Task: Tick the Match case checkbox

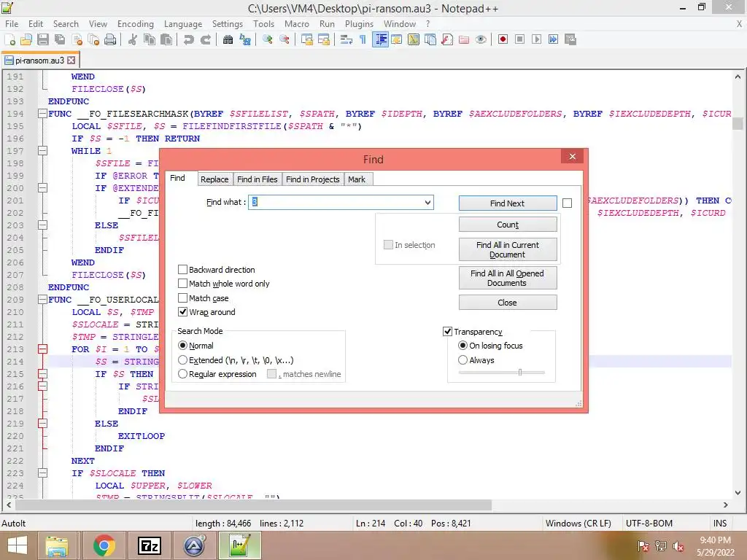Action: point(182,298)
